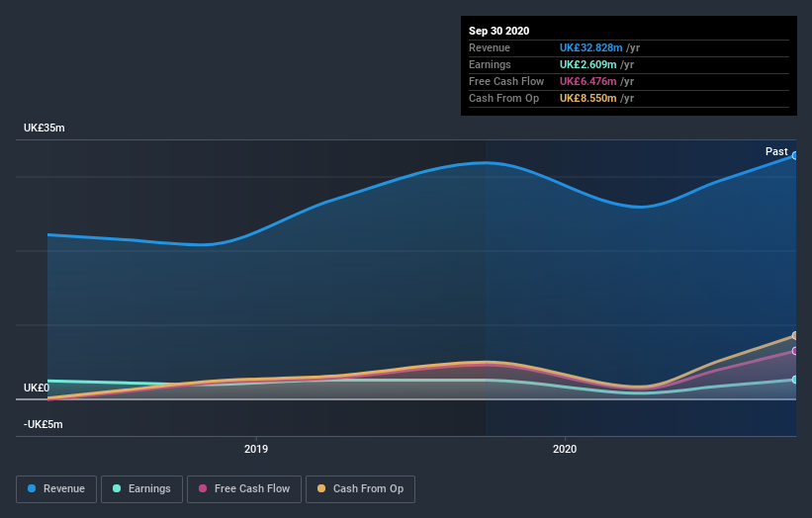Screen dimensions: 812x518
Task: Click the orange Cash From Op endpoint marker
Action: click(x=795, y=335)
